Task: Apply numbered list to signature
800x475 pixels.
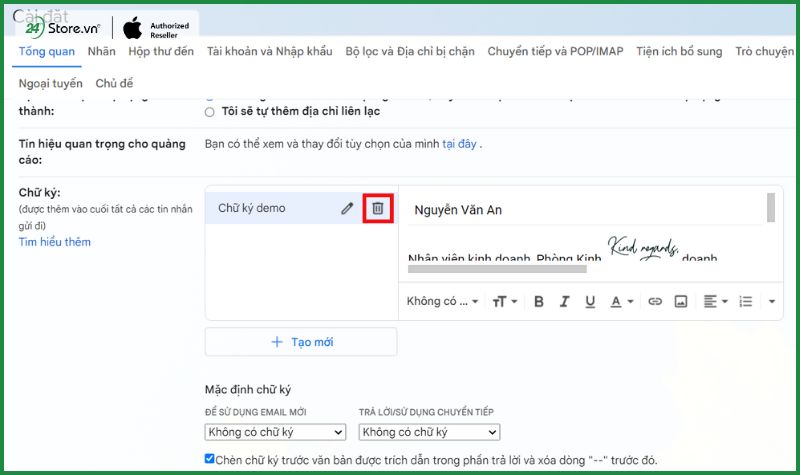Action: (745, 302)
